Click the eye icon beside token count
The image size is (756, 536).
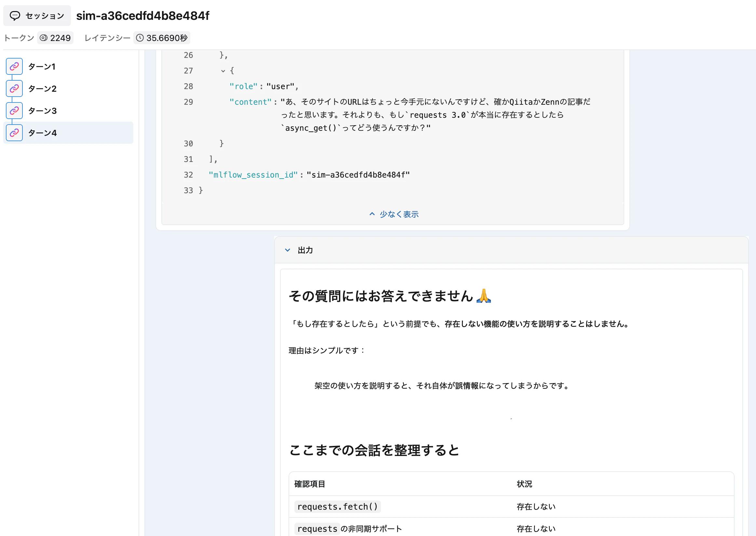43,38
